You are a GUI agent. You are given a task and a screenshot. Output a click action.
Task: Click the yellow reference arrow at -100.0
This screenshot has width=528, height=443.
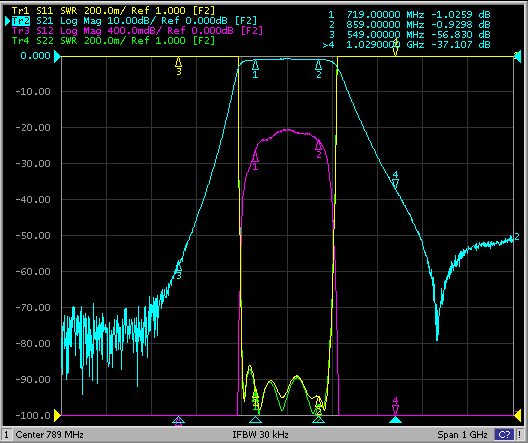coord(58,416)
